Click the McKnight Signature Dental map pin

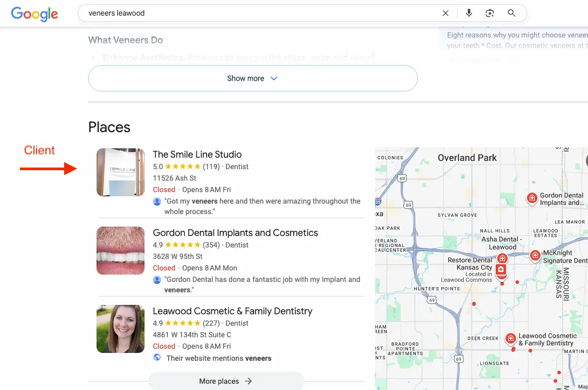click(x=535, y=256)
